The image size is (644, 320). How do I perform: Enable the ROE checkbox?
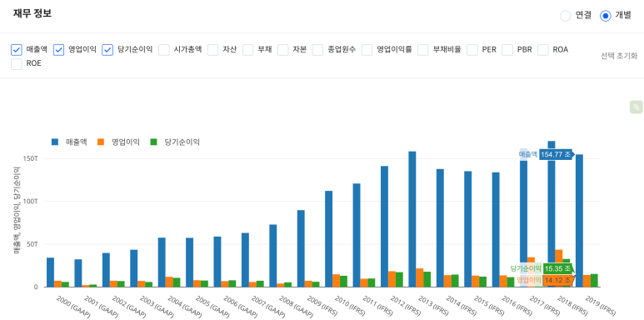pos(17,64)
